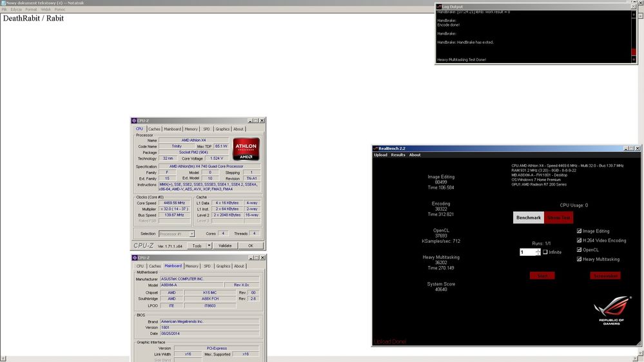Uncheck the OpenCL test checkbox
The image size is (644, 362).
[579, 250]
